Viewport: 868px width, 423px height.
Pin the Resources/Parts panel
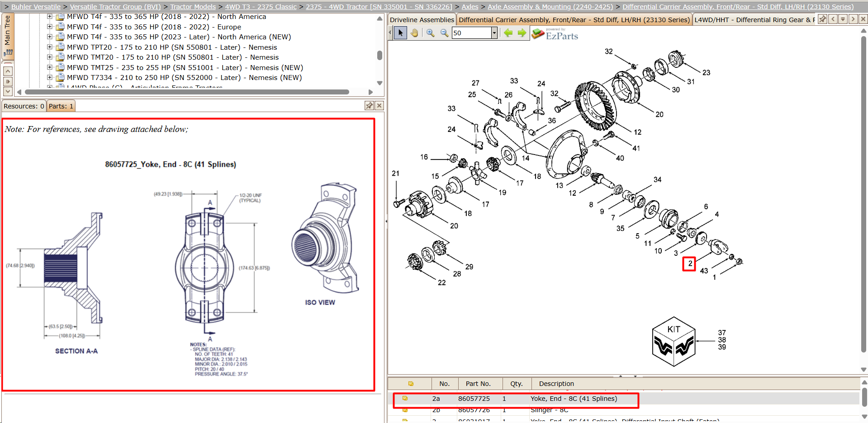point(369,105)
